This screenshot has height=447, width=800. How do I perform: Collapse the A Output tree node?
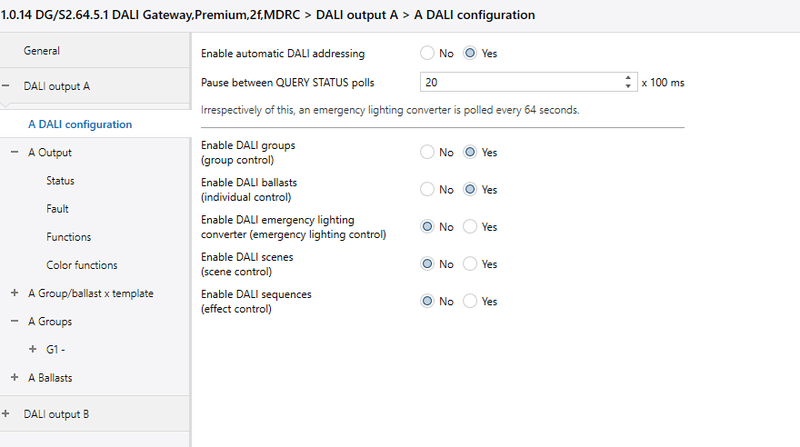tap(14, 153)
